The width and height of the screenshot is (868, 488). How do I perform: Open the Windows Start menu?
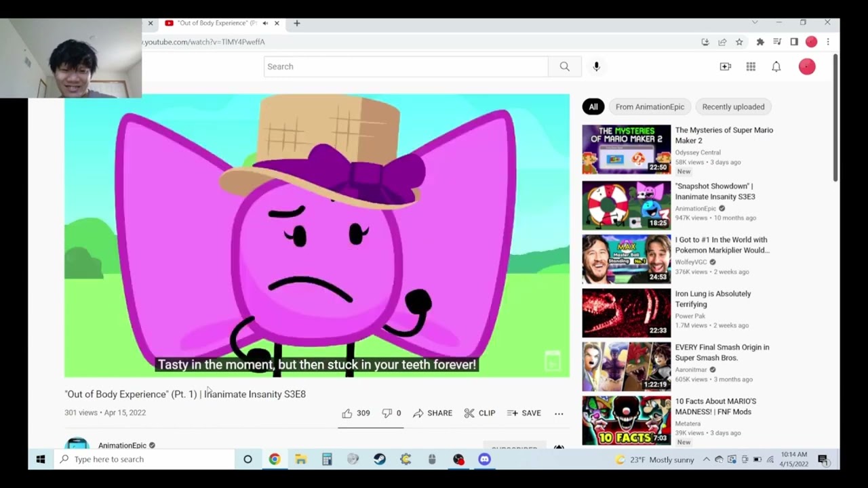click(x=41, y=459)
